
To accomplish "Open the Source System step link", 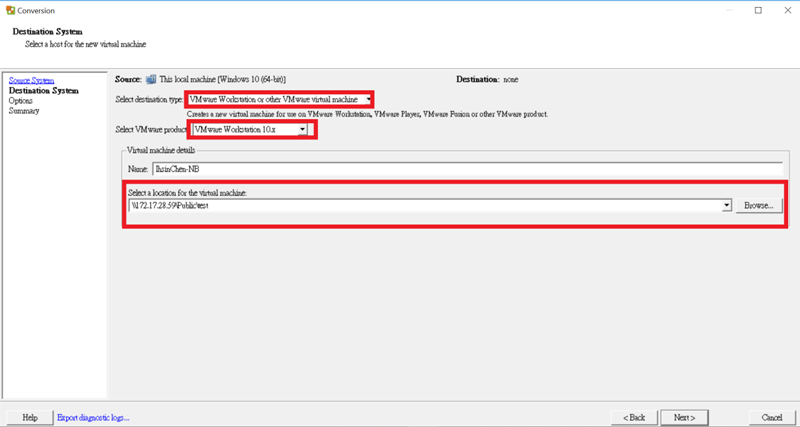I will point(31,81).
